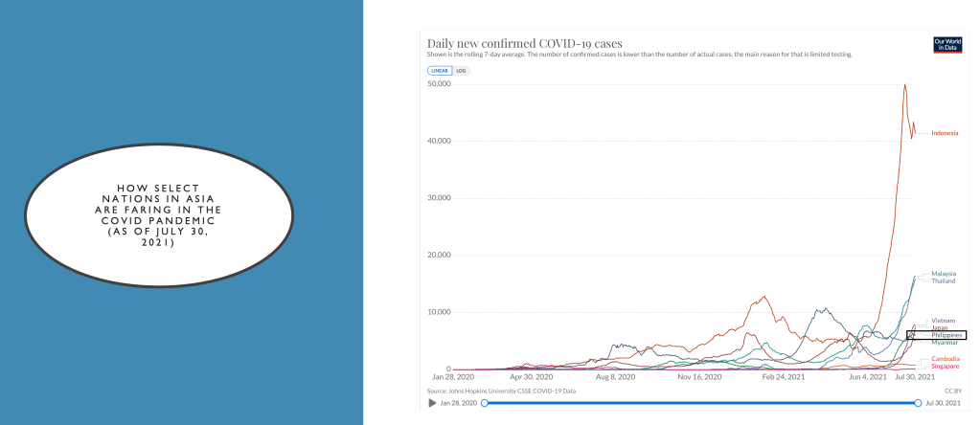Click the timeline end handle
The image size is (980, 425).
[x=918, y=403]
